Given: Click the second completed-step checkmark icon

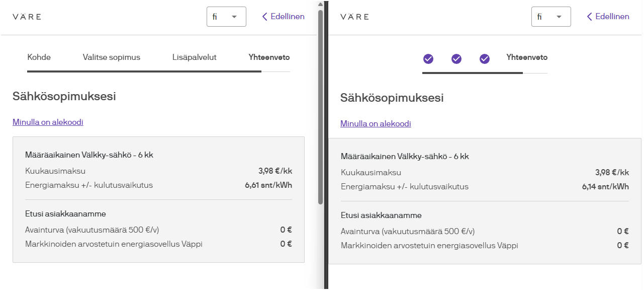Looking at the screenshot, I should [x=456, y=59].
